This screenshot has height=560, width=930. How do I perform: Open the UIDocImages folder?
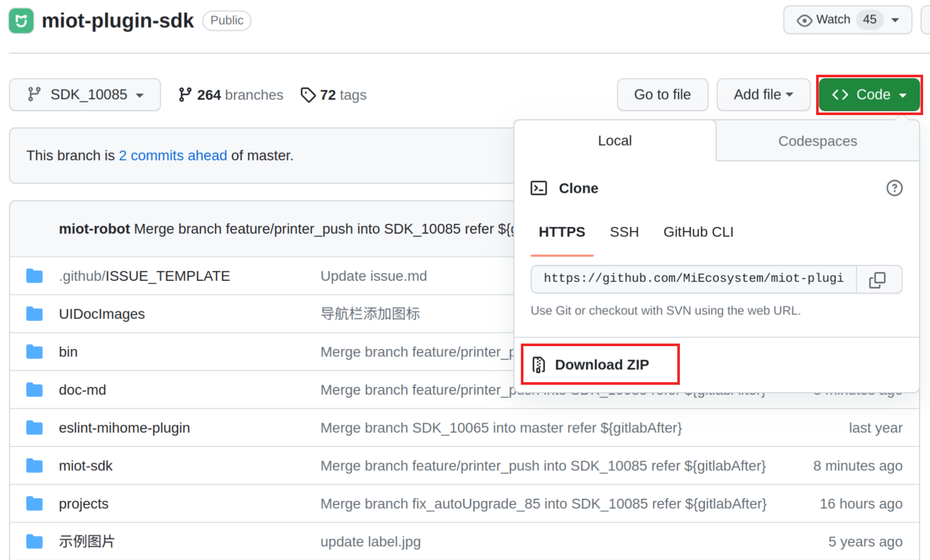click(x=102, y=314)
